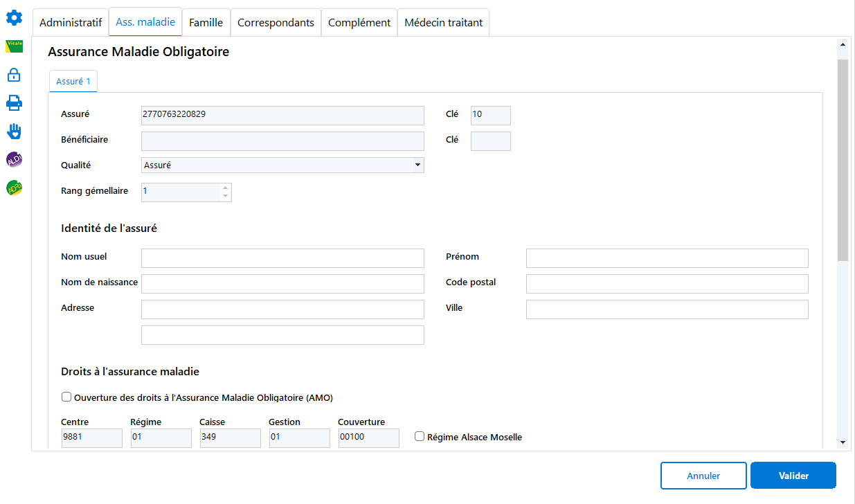
Task: Select the Assuré 1 sub-tab
Action: click(73, 82)
